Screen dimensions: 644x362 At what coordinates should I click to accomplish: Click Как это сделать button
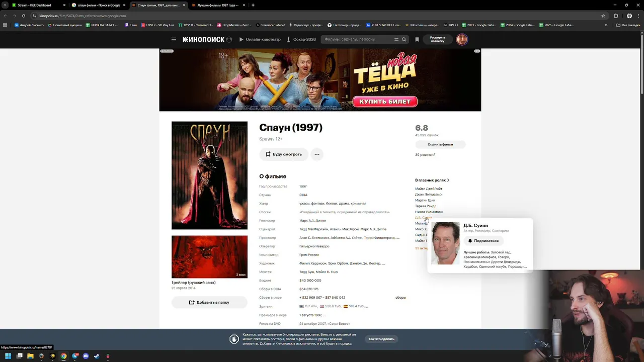(381, 339)
